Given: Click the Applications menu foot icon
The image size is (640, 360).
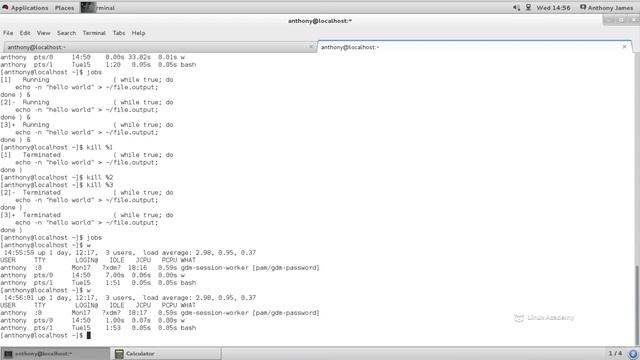Looking at the screenshot, I should (5, 8).
